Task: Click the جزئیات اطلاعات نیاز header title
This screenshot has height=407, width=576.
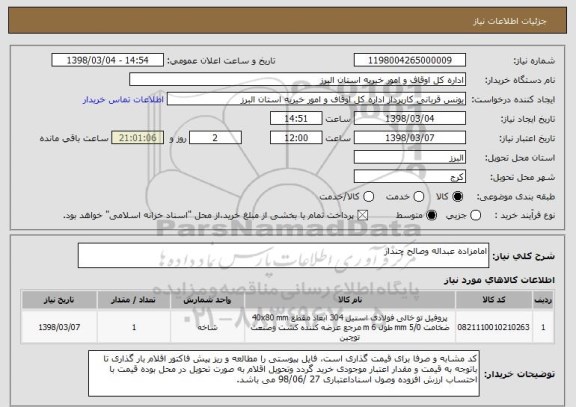Action: pyautogui.click(x=510, y=21)
